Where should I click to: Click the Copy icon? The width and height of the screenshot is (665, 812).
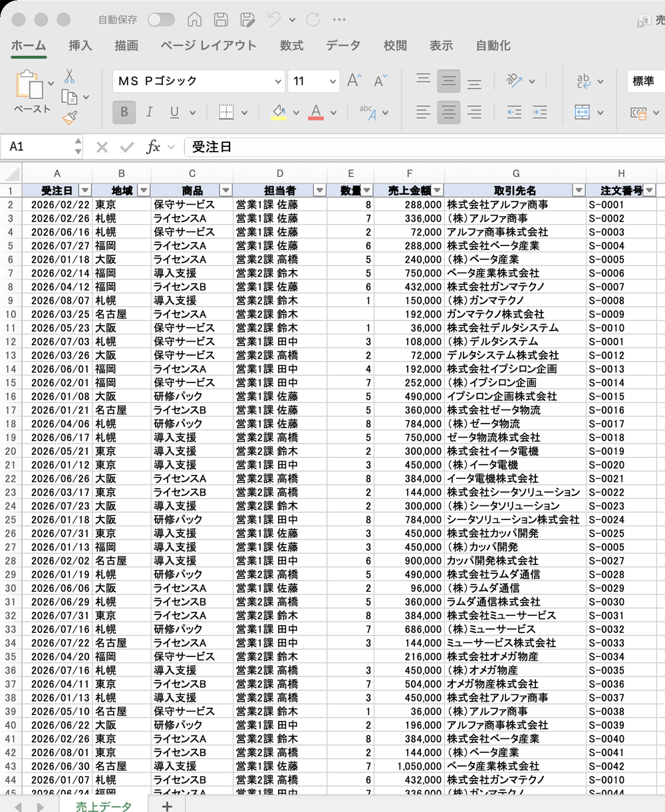tap(70, 97)
